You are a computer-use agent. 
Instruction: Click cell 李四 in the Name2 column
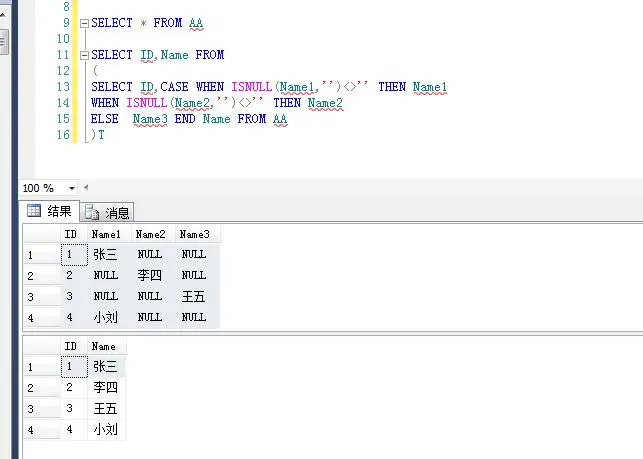(153, 275)
